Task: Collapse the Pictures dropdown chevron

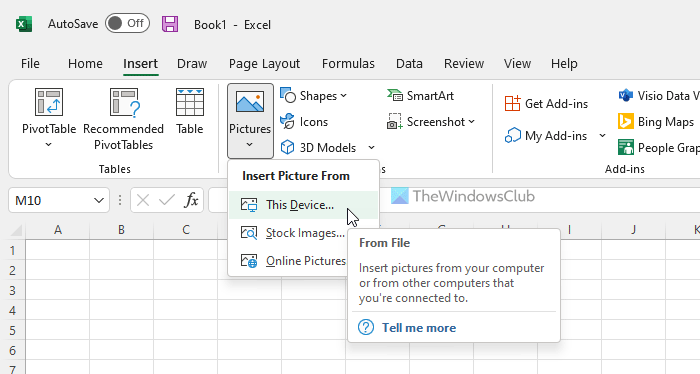Action: tap(250, 145)
